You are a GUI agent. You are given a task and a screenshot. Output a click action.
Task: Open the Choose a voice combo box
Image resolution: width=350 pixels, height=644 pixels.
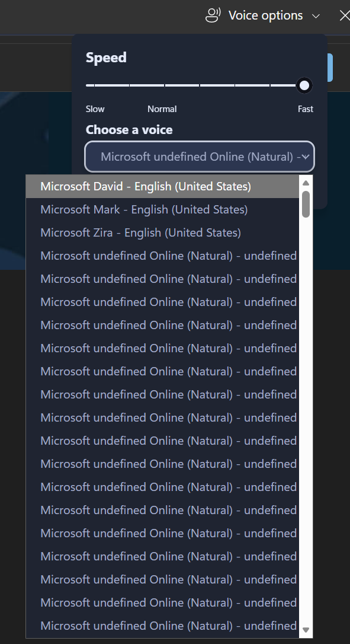(200, 157)
